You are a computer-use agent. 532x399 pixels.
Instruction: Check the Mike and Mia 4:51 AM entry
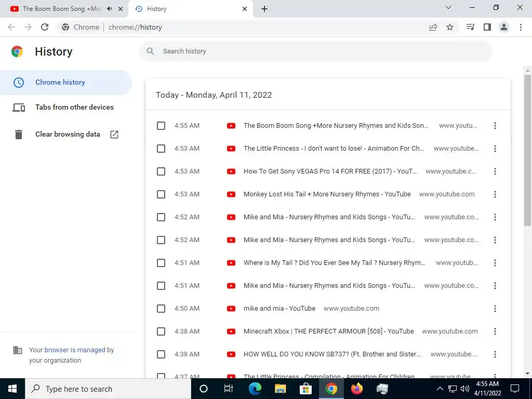click(161, 286)
